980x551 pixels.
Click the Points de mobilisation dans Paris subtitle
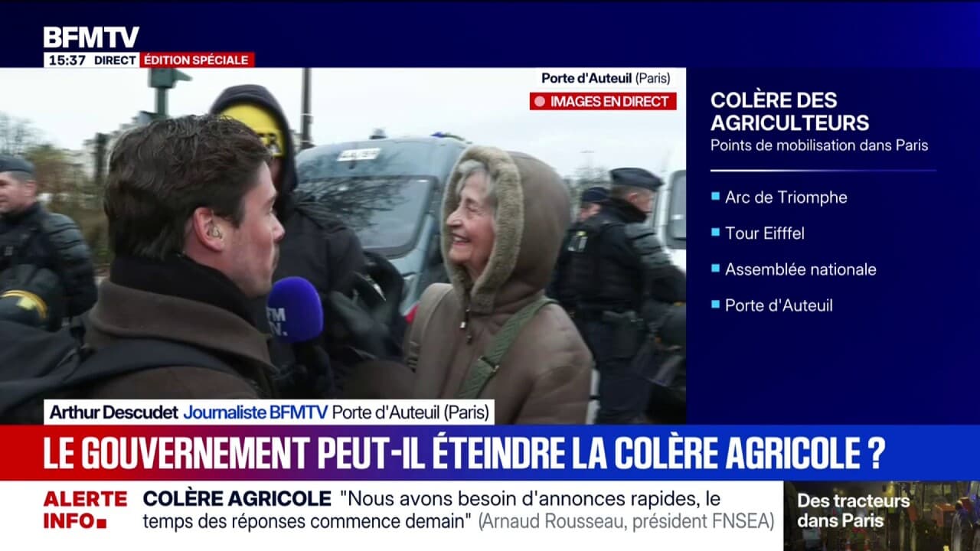coord(819,145)
